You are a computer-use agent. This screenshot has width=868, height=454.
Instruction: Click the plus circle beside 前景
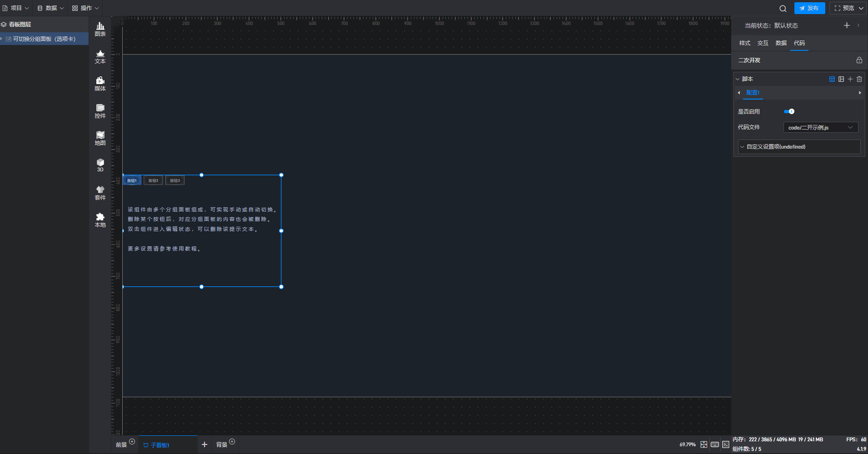(x=132, y=441)
